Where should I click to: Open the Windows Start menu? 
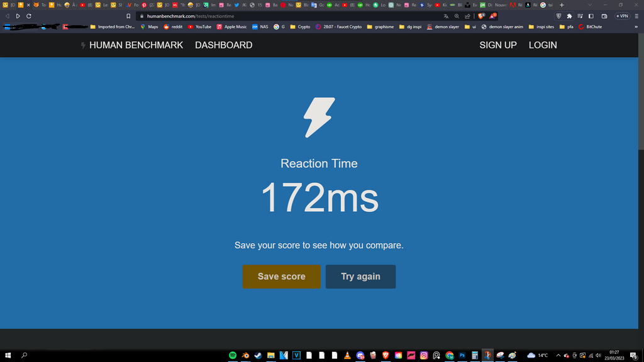click(8, 356)
